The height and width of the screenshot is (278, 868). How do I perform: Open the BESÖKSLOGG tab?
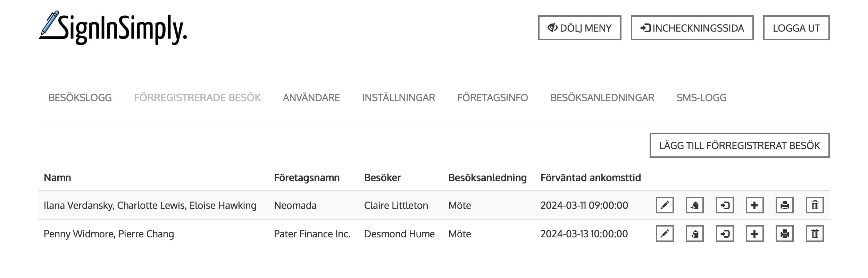pos(80,98)
